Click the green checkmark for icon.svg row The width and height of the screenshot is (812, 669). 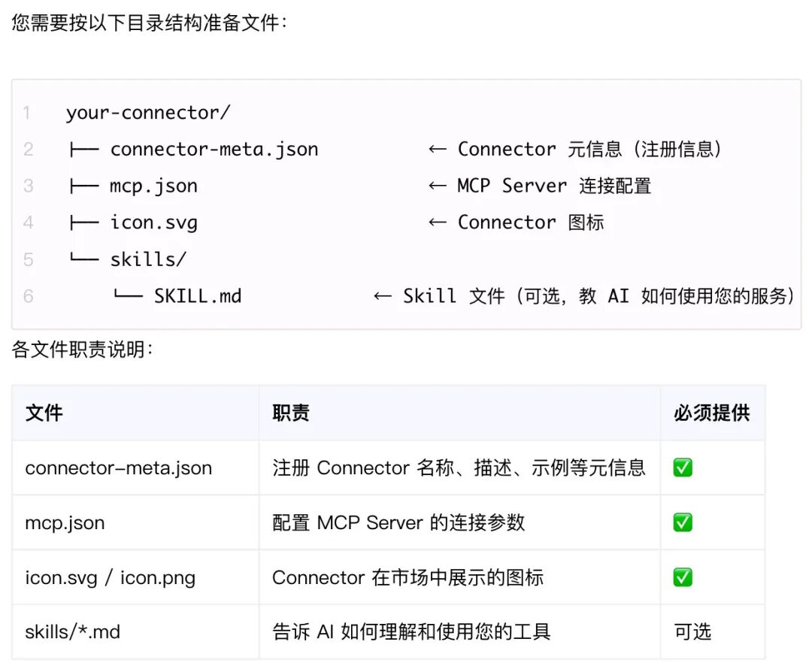[683, 577]
